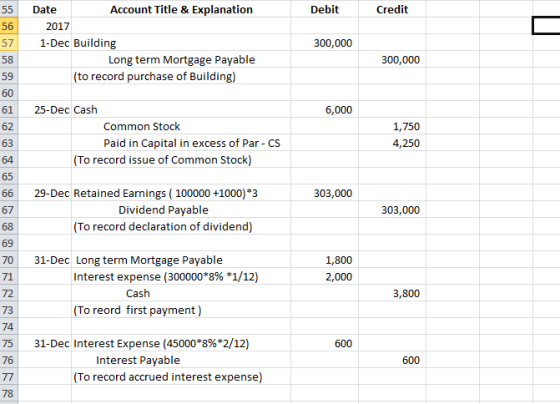Select the '1-Dec' date cell

[x=45, y=43]
